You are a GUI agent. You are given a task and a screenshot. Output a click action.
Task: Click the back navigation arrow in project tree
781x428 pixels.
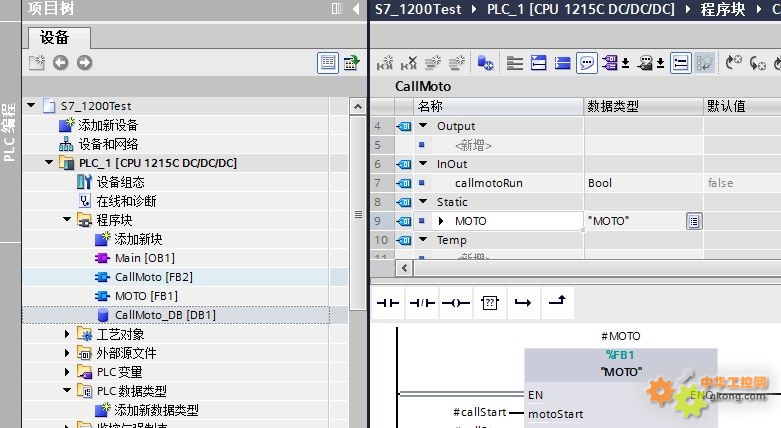(x=61, y=63)
